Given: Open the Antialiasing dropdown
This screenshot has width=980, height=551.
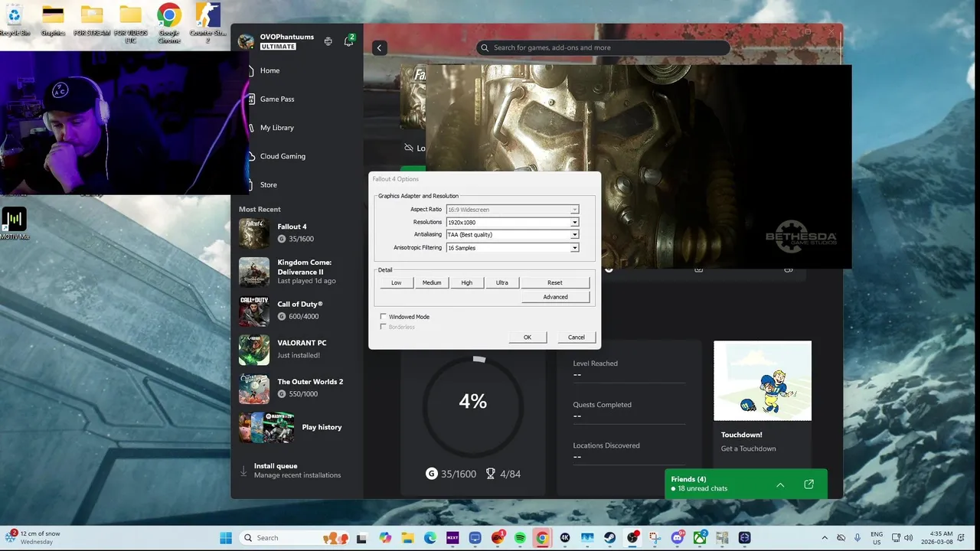Looking at the screenshot, I should [x=512, y=234].
